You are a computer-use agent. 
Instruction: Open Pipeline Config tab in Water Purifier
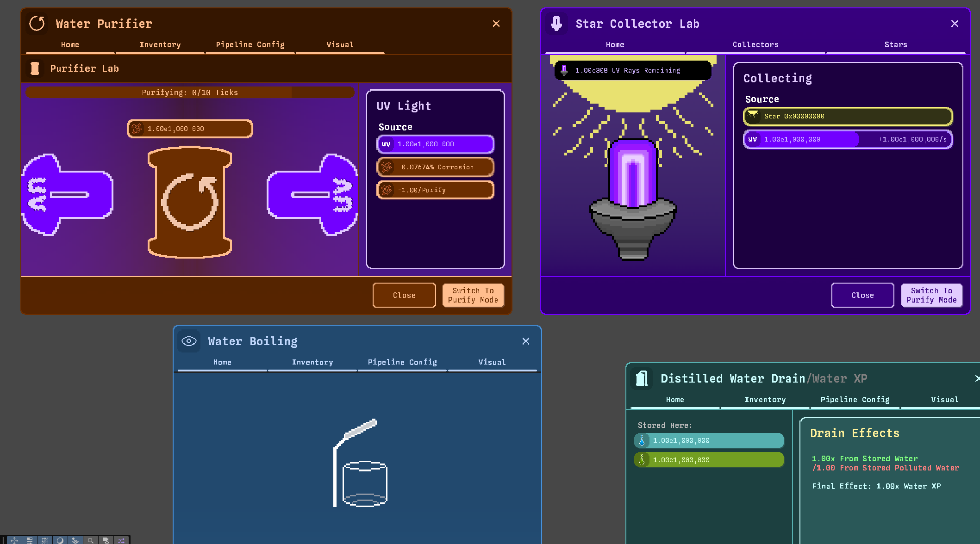tap(250, 45)
